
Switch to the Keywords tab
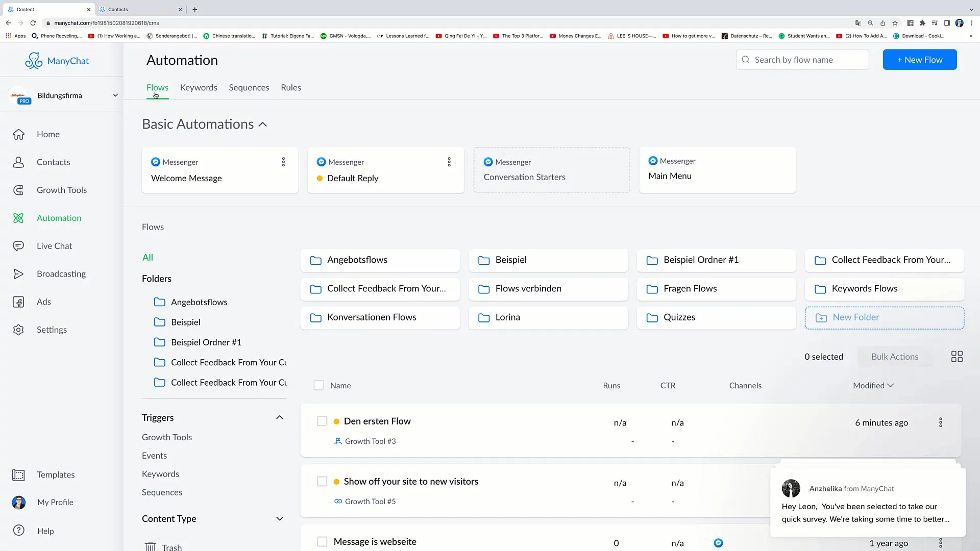[199, 88]
